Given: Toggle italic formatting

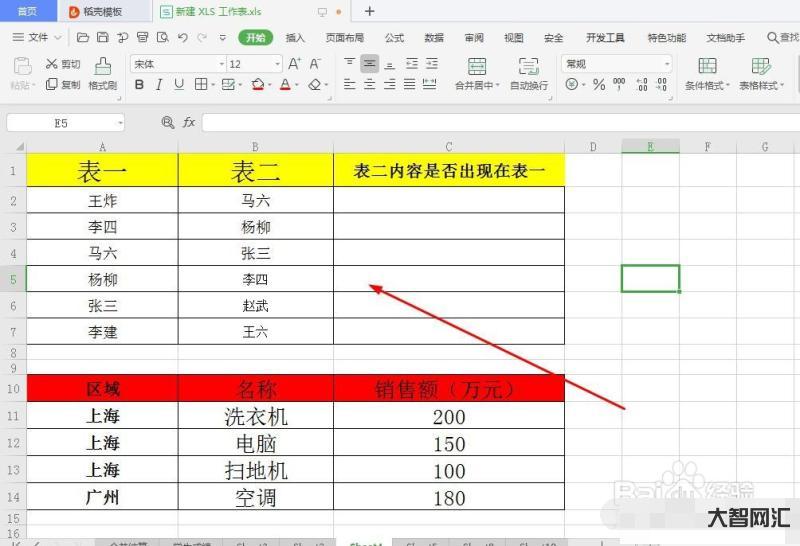Looking at the screenshot, I should (x=160, y=85).
